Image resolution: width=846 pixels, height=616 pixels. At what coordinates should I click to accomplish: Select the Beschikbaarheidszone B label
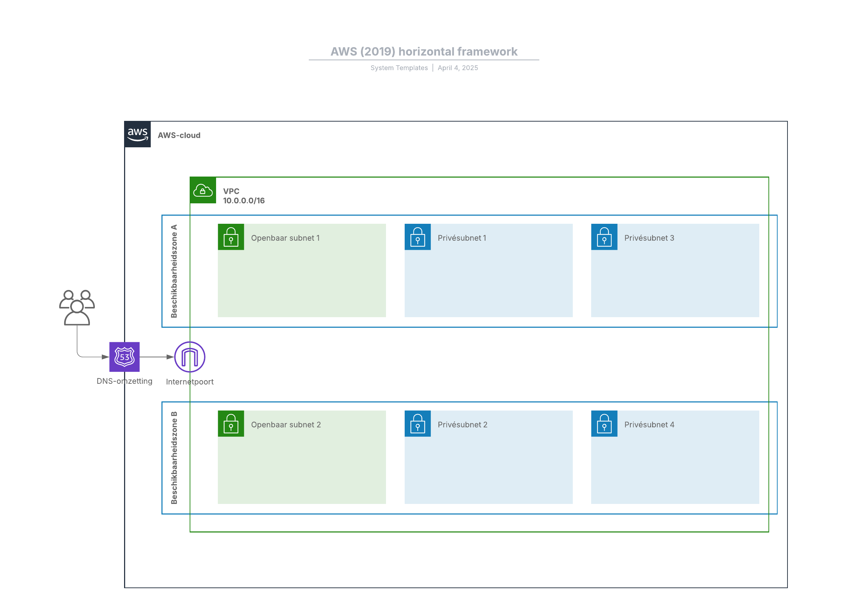point(174,458)
